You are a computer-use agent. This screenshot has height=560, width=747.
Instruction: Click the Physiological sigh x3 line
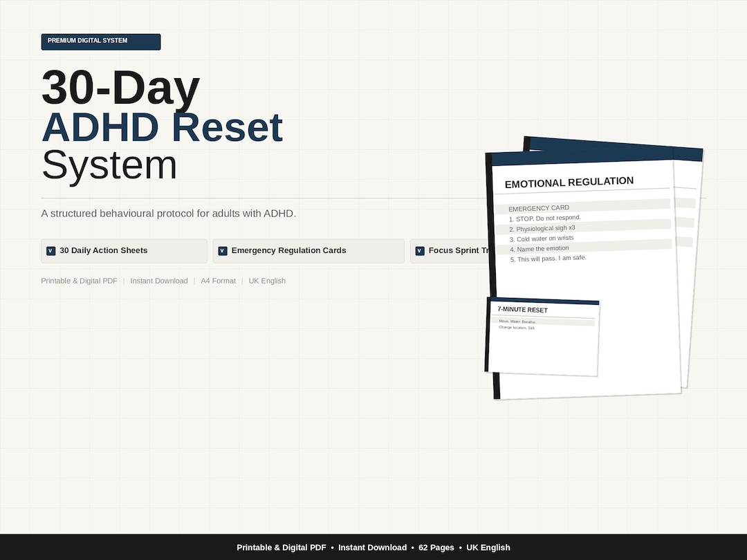(x=542, y=229)
